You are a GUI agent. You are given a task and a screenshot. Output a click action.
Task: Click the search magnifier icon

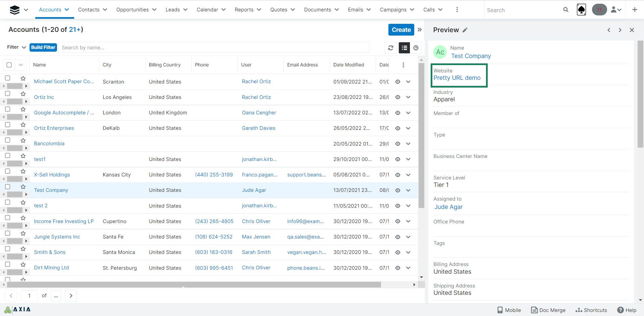(x=566, y=10)
